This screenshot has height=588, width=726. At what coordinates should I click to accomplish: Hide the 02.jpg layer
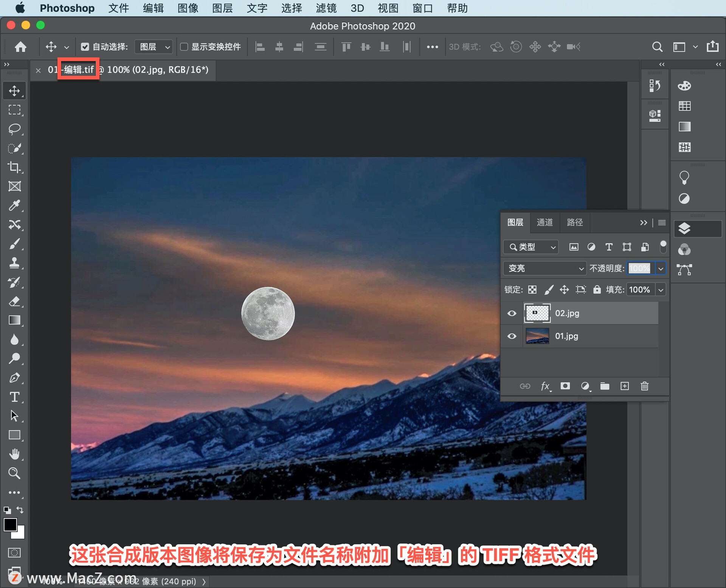point(512,313)
